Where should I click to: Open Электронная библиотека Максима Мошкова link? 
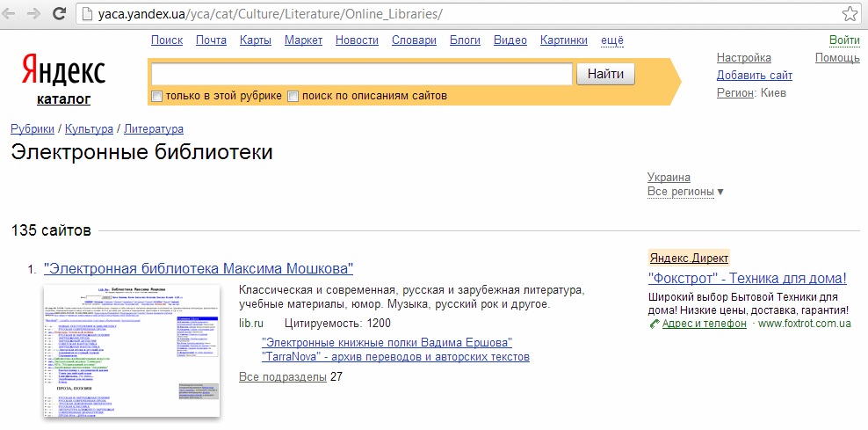click(199, 269)
